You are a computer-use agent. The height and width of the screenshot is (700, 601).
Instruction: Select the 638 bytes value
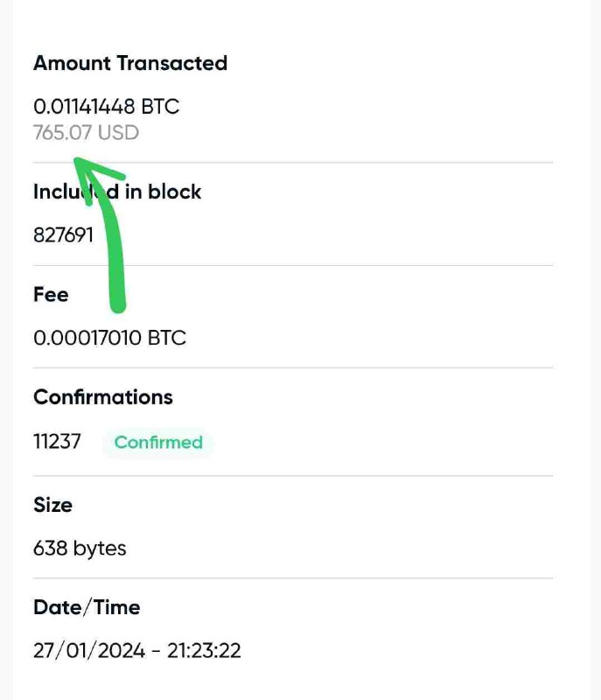[80, 549]
